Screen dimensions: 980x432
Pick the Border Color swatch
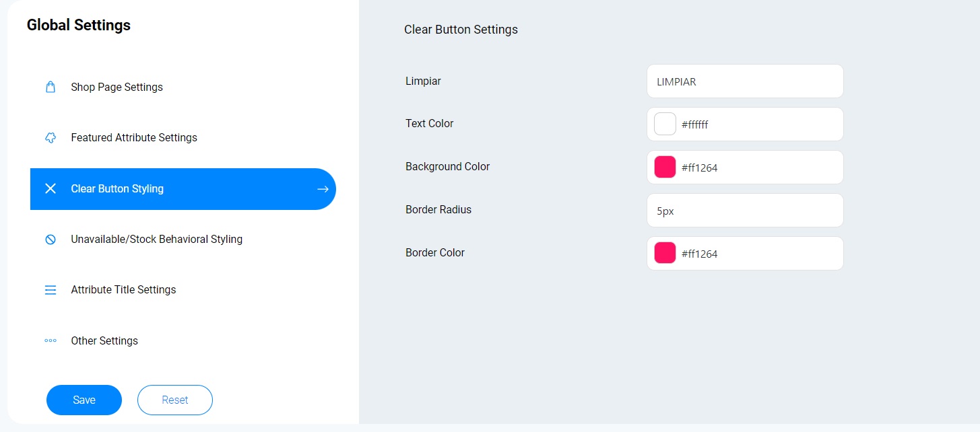click(665, 254)
